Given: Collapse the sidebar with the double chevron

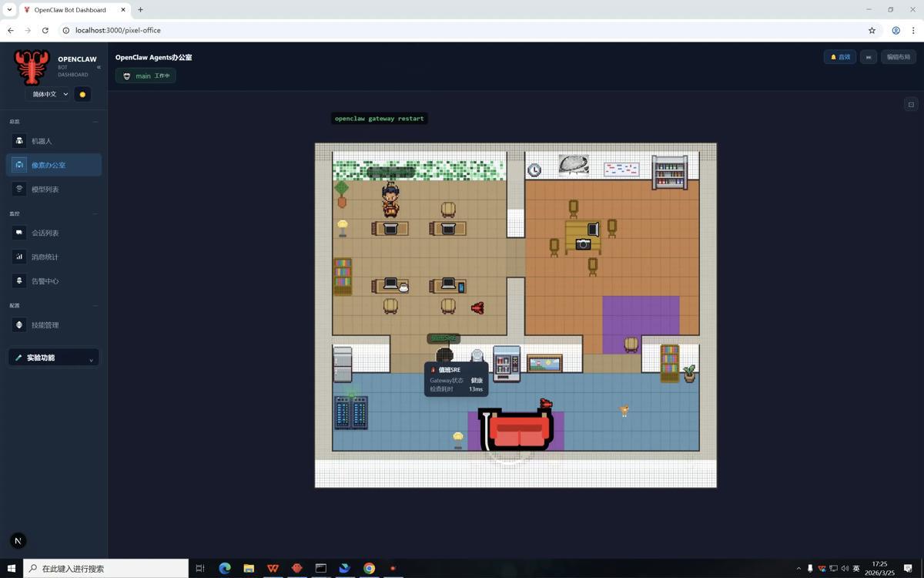Looking at the screenshot, I should click(99, 67).
